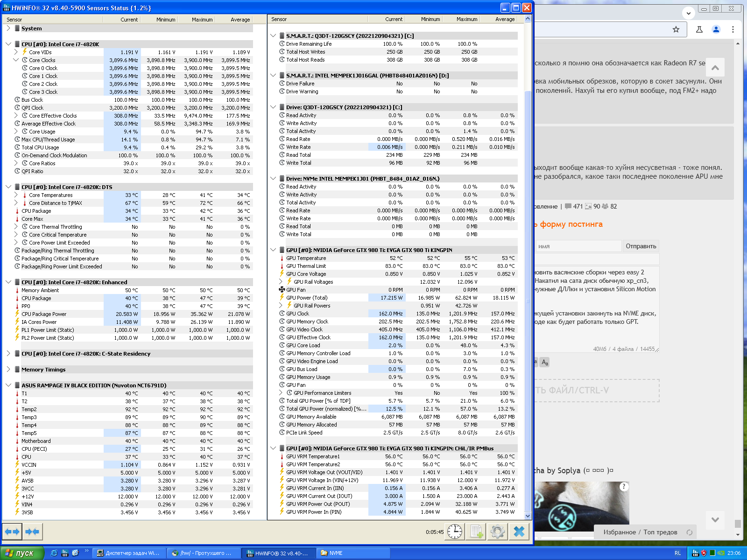The image size is (747, 560).
Task: Click the orange форму постинга link
Action: tap(571, 224)
